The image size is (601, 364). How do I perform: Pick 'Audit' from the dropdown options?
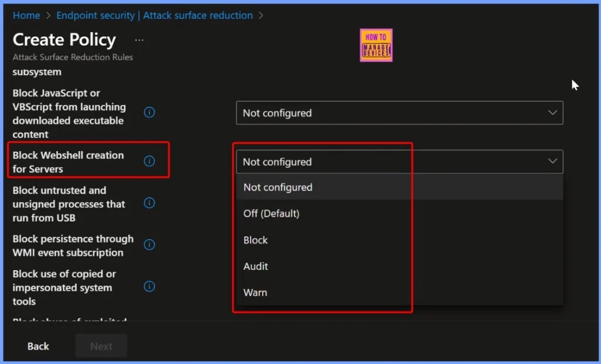pyautogui.click(x=255, y=266)
